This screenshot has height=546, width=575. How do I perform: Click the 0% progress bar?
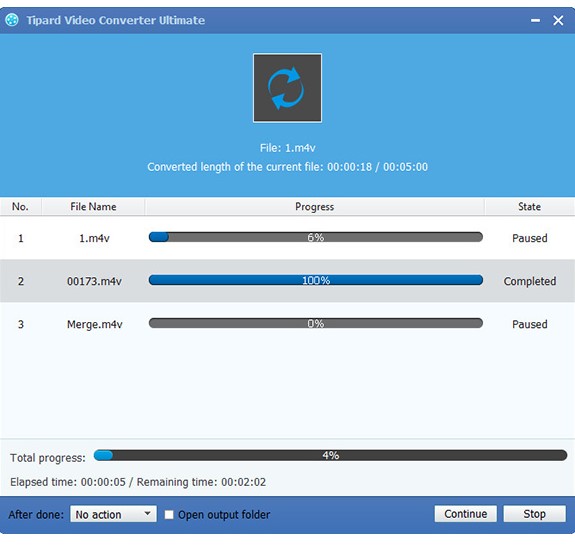pyautogui.click(x=316, y=323)
